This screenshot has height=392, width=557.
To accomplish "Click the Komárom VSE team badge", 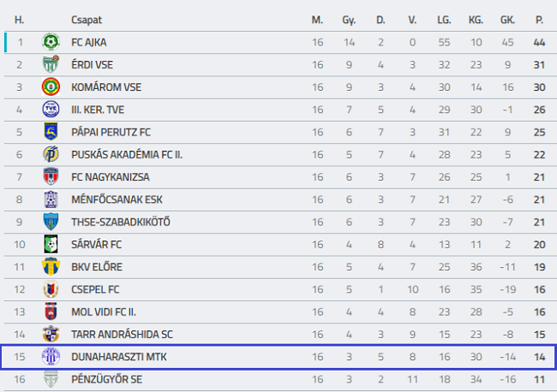I will click(x=51, y=86).
